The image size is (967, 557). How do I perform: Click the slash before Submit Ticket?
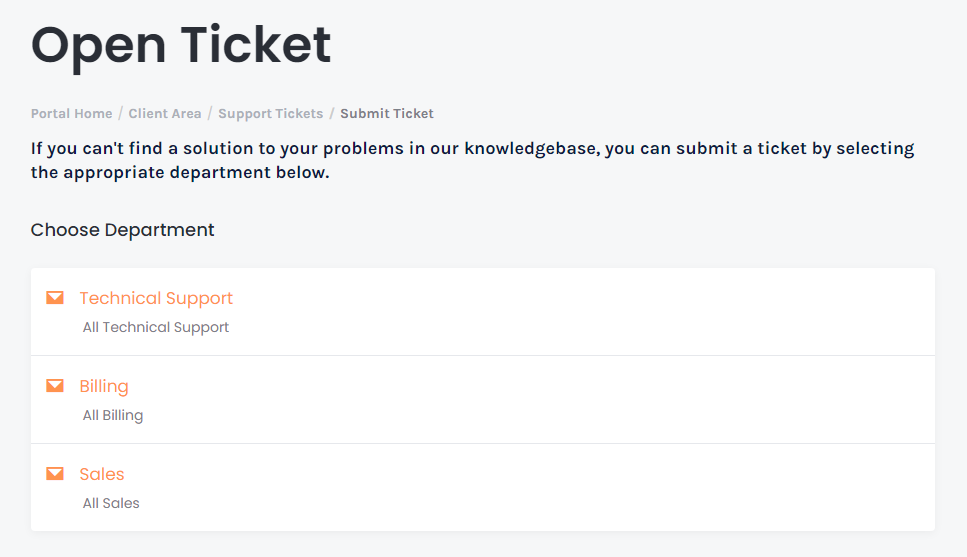tap(332, 113)
